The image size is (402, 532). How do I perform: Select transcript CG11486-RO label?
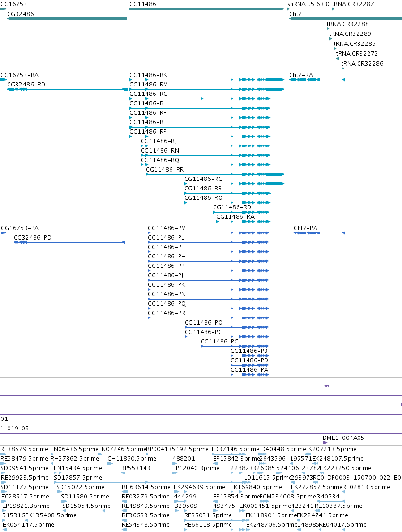tap(204, 198)
